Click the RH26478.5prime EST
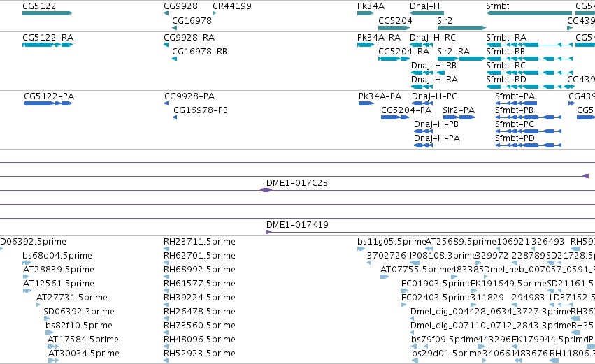The width and height of the screenshot is (595, 364). tap(166, 319)
